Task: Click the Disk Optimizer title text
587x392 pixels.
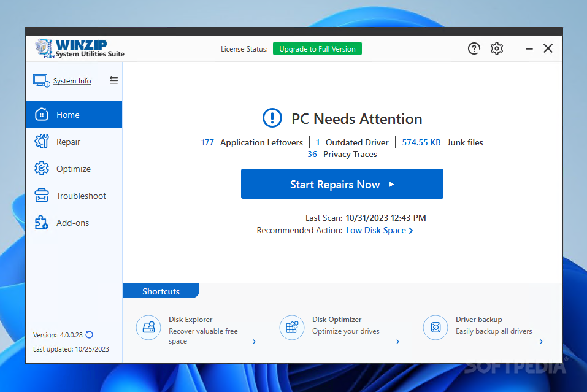Action: pos(337,320)
